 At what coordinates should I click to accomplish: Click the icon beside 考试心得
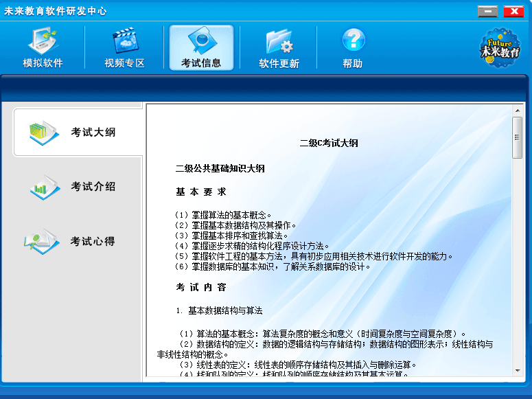click(43, 241)
